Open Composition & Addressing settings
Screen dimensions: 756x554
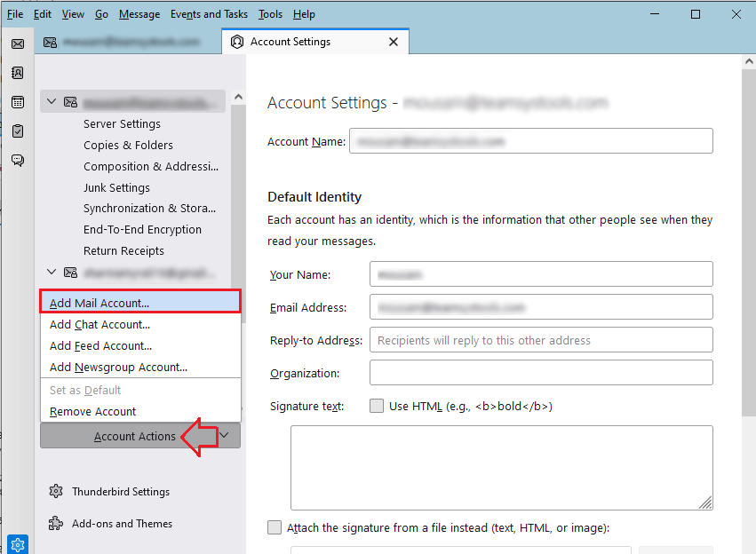pyautogui.click(x=151, y=166)
